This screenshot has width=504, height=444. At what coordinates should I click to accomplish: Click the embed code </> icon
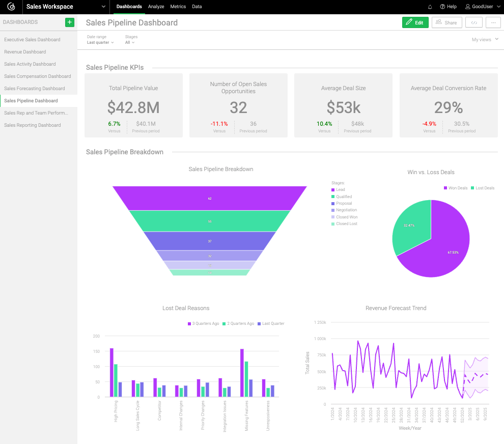tap(473, 22)
